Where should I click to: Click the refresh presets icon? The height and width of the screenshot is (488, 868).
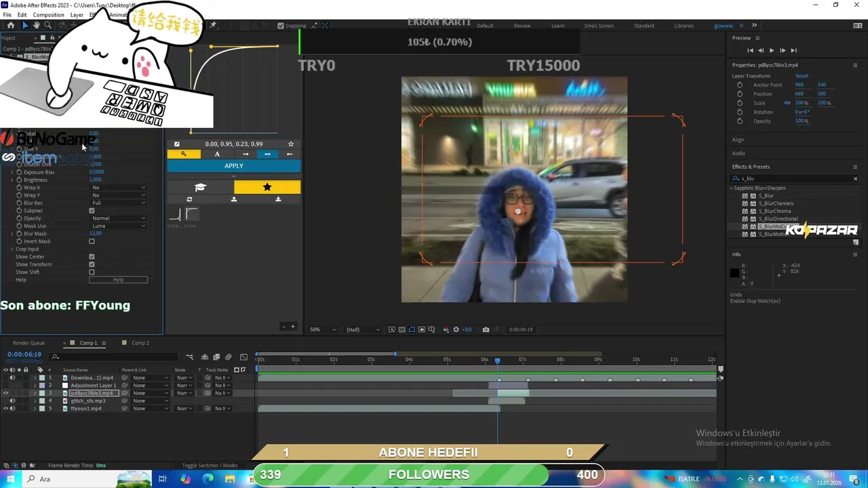point(189,199)
